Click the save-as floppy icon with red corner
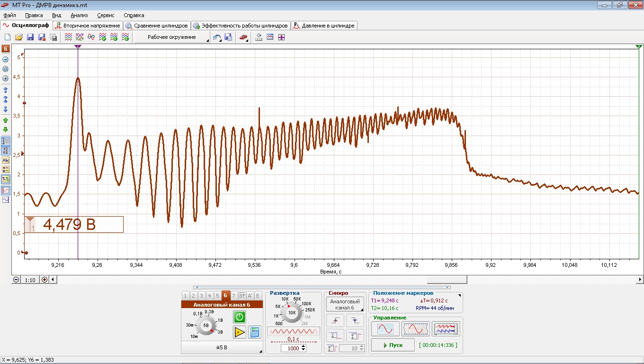Image resolution: width=644 pixels, height=364 pixels. (42, 37)
